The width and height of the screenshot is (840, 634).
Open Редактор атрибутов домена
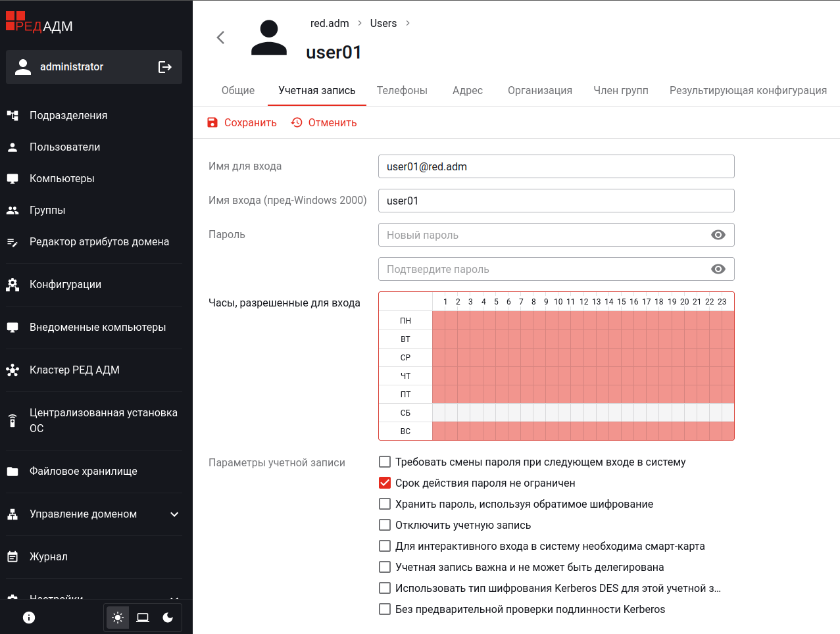point(99,242)
